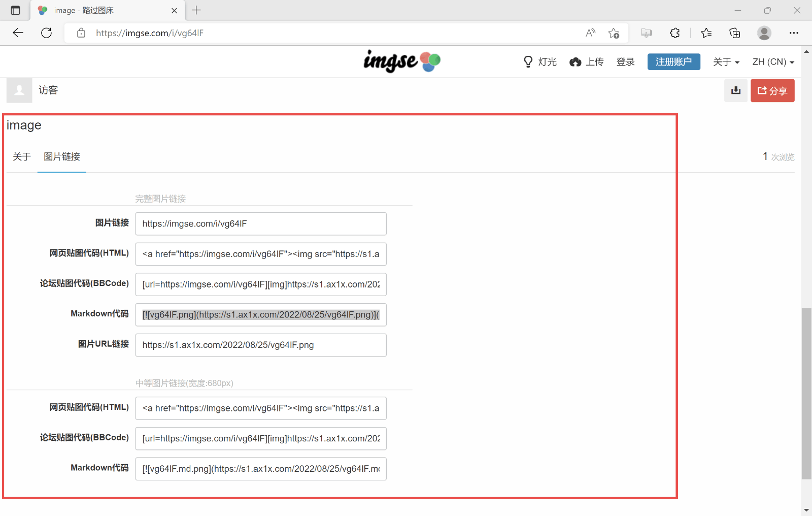This screenshot has height=516, width=812.
Task: Open the 上传 upload cloud button
Action: tap(586, 62)
